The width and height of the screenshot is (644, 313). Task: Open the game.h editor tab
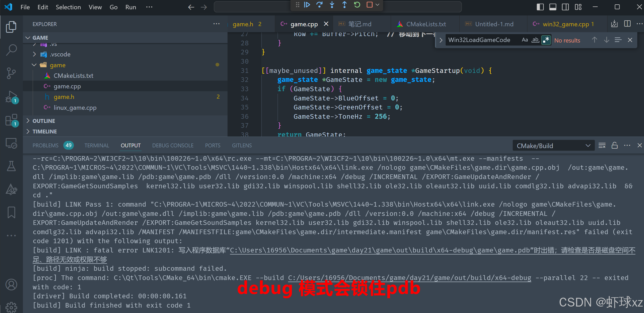point(251,24)
